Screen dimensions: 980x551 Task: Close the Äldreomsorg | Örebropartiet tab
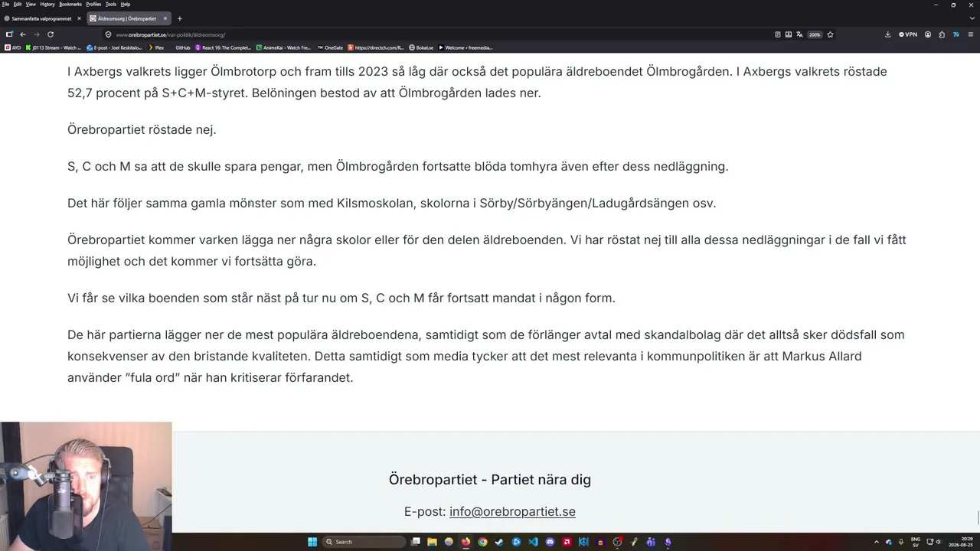pos(165,18)
